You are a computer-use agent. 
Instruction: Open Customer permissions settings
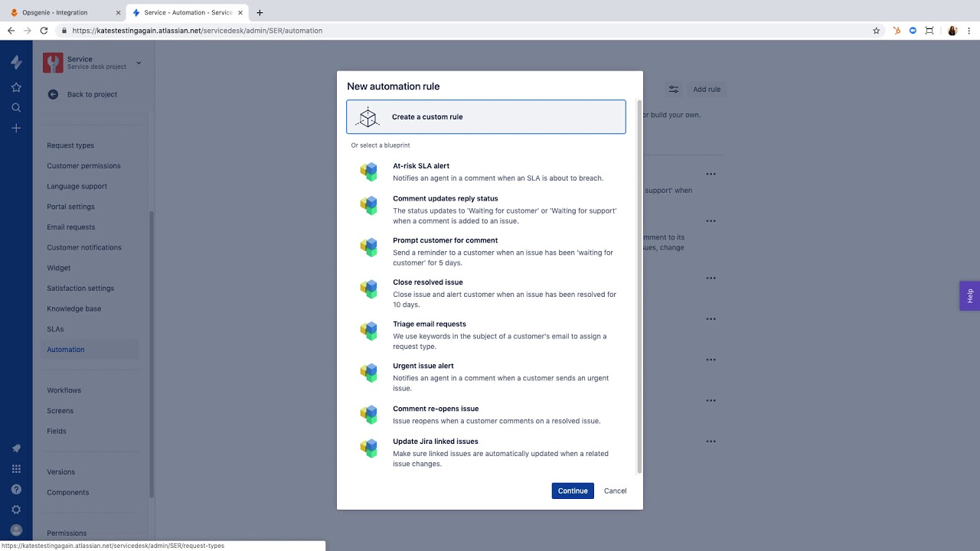click(x=83, y=166)
